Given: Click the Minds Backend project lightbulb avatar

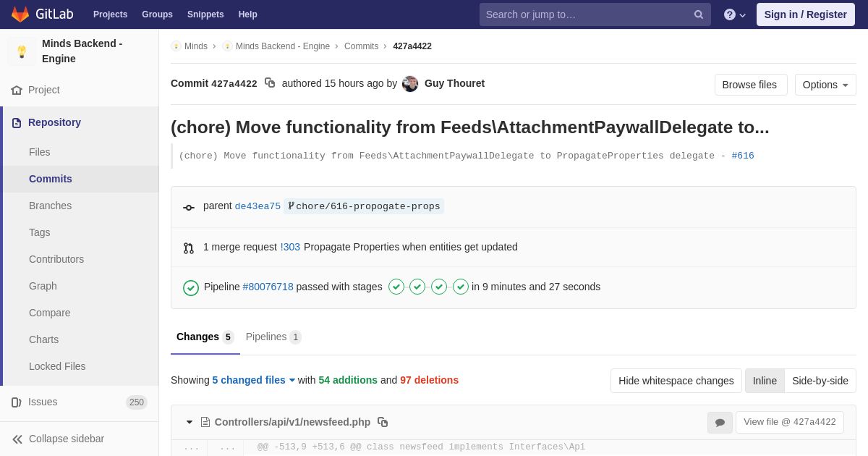Looking at the screenshot, I should point(22,51).
